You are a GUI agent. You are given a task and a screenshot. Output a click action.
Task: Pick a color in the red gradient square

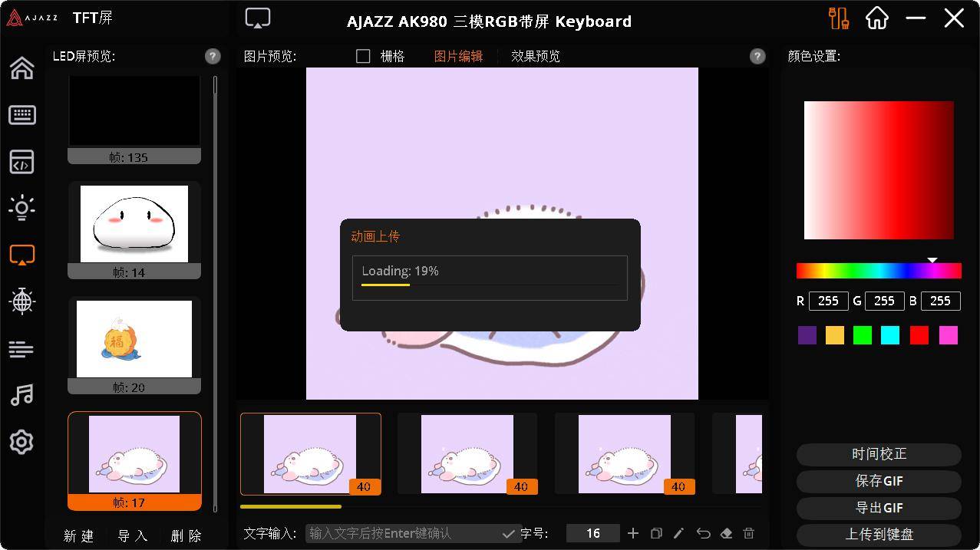pos(879,170)
